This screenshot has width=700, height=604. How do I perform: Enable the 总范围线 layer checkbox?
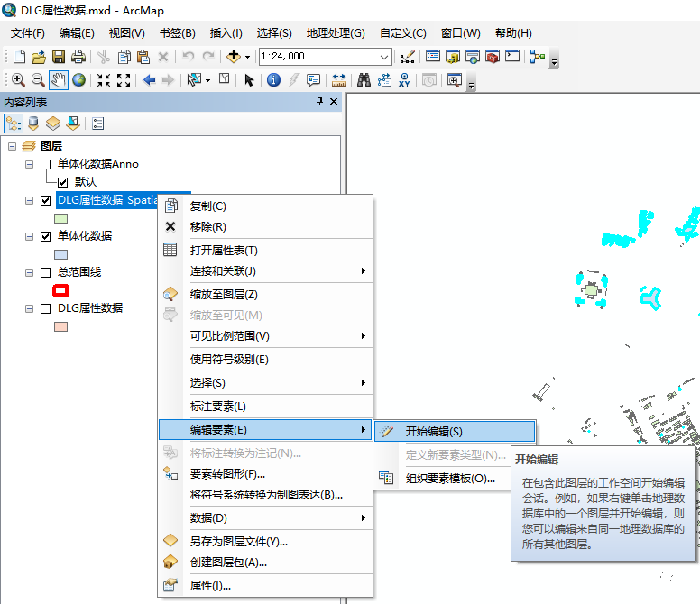45,272
